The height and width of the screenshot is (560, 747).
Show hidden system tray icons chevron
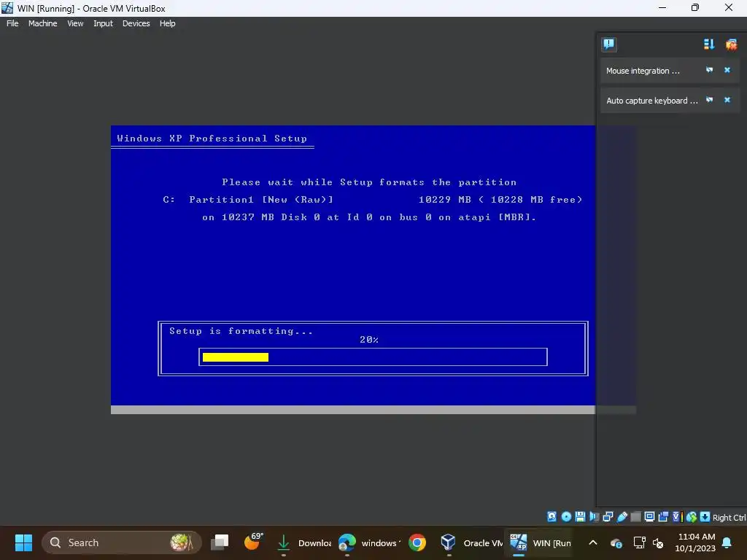point(592,542)
